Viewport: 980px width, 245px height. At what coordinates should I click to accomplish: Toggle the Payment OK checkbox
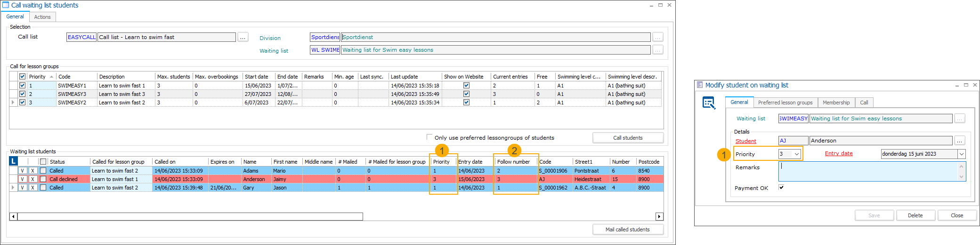click(781, 188)
